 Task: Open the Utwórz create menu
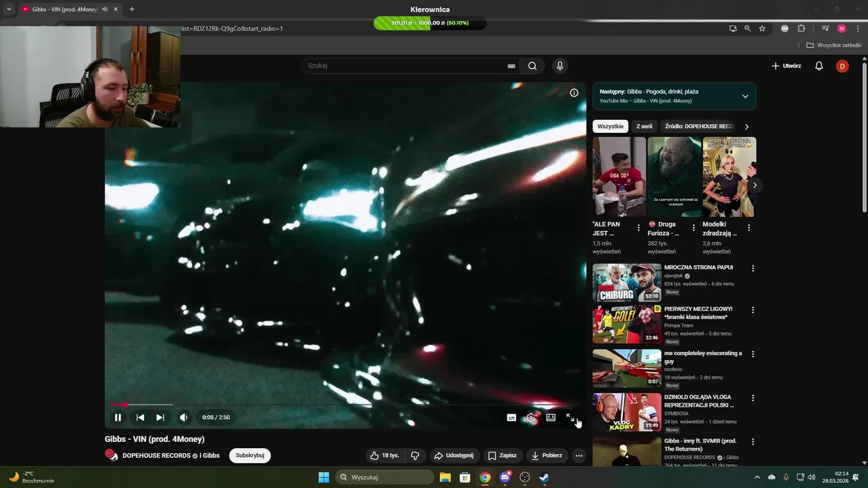point(787,66)
